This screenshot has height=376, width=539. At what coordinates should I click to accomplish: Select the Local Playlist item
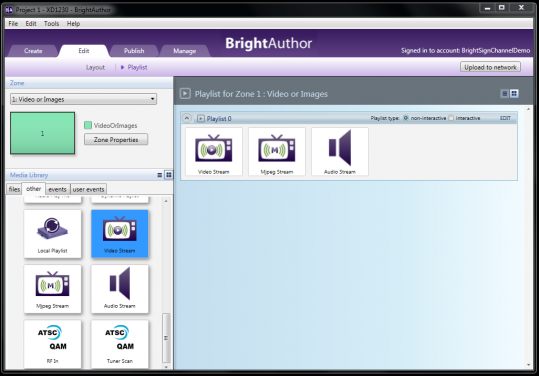coord(53,234)
